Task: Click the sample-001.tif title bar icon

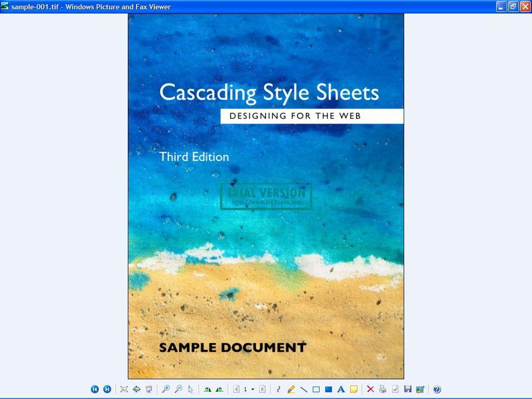Action: pos(5,6)
